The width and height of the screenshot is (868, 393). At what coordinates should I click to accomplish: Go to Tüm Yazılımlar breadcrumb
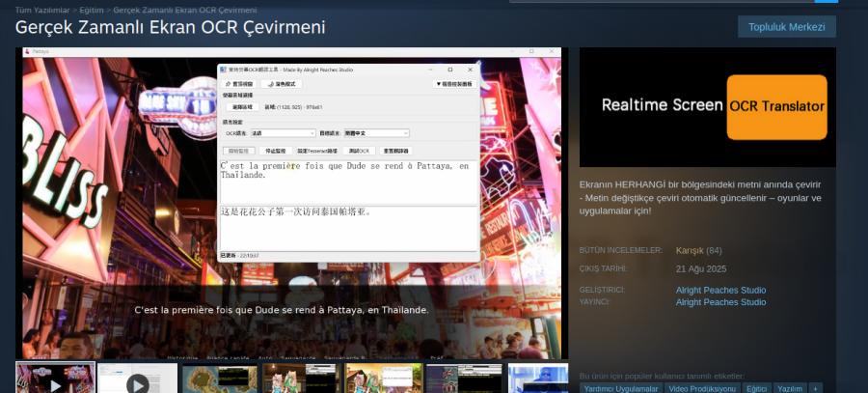point(42,10)
